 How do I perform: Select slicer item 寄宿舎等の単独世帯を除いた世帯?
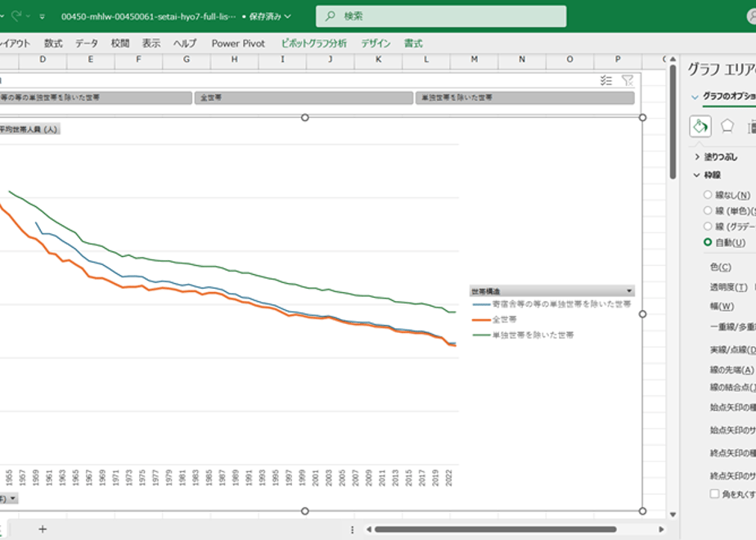point(96,98)
